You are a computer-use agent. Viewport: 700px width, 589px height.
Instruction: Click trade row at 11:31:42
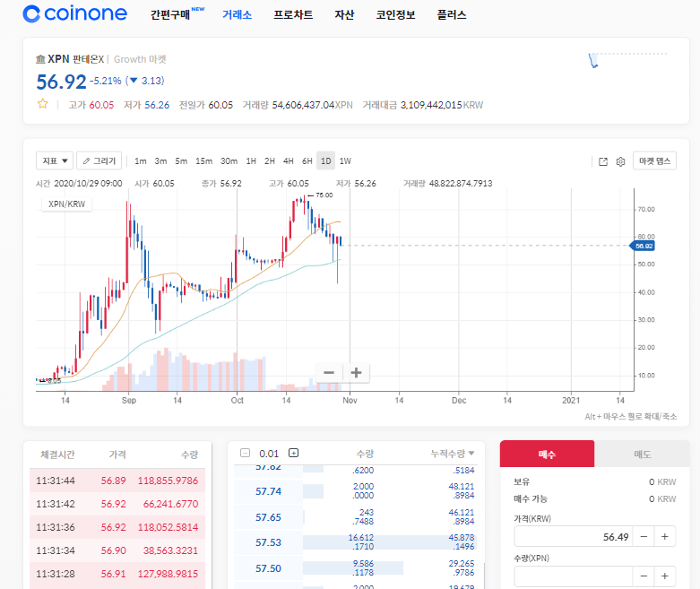(117, 504)
